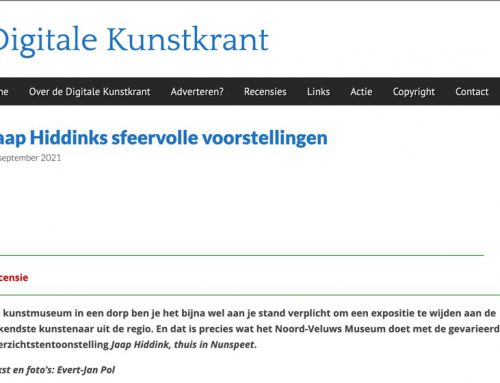Click the red 'censie' category label

(x=14, y=277)
